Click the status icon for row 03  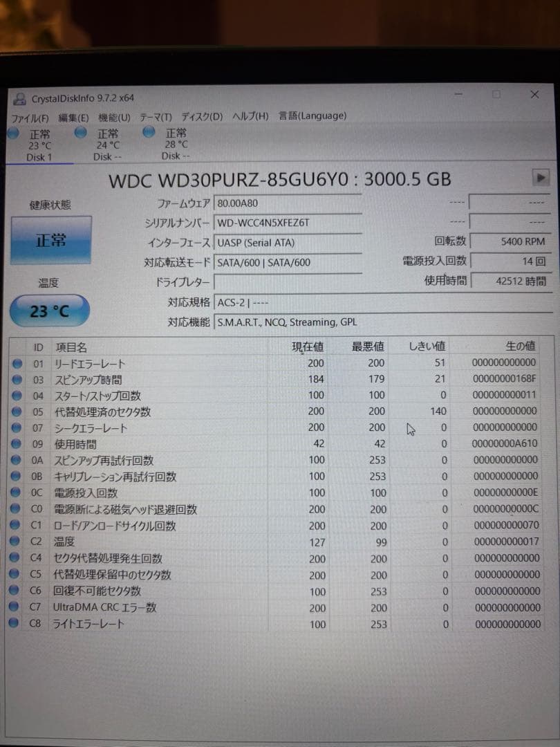[17, 380]
